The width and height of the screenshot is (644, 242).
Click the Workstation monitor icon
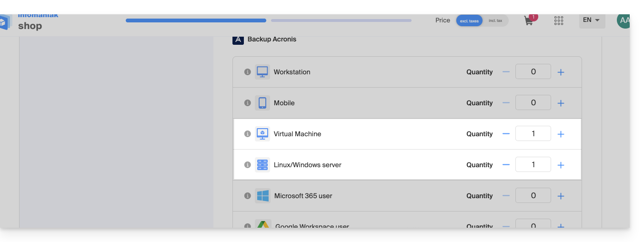coord(262,72)
